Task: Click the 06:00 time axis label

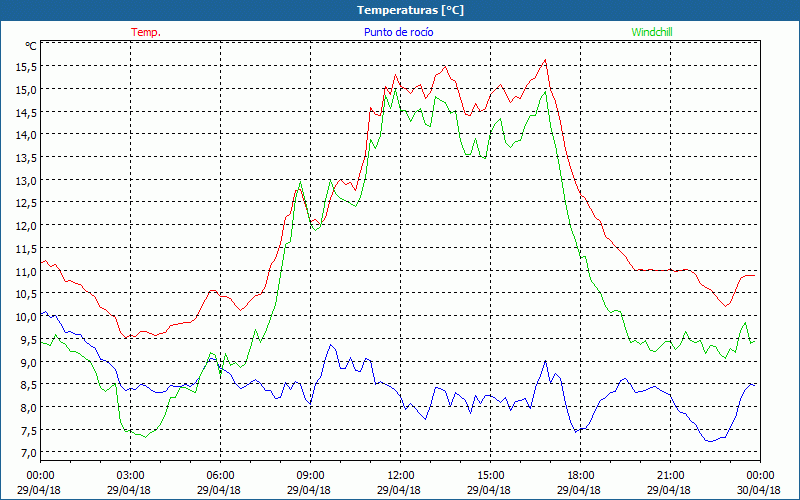Action: [220, 476]
